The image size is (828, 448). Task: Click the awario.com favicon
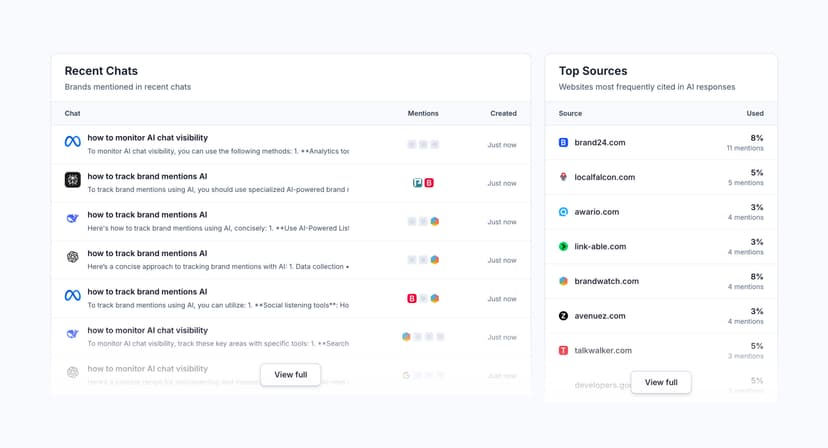point(563,212)
